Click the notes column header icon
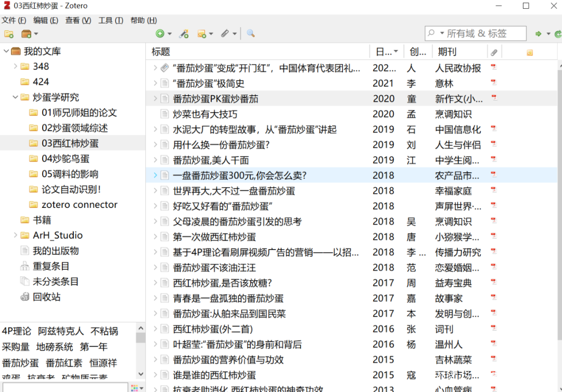The width and height of the screenshot is (562, 392). pyautogui.click(x=529, y=53)
